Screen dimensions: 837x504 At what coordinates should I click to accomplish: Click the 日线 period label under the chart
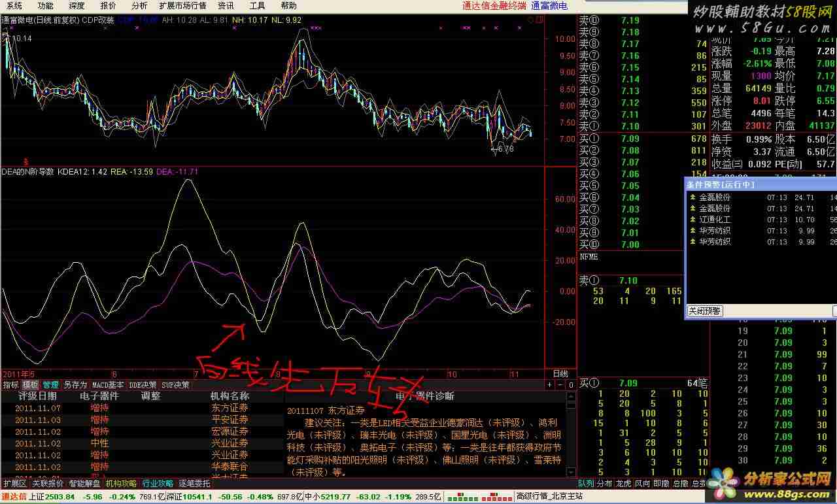pyautogui.click(x=560, y=373)
